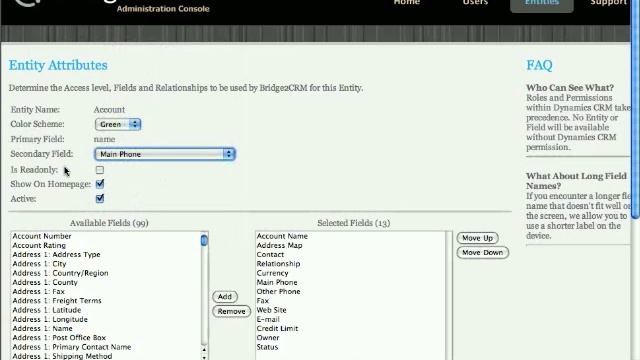
Task: Select Fax in Selected Fields list
Action: coord(351,301)
